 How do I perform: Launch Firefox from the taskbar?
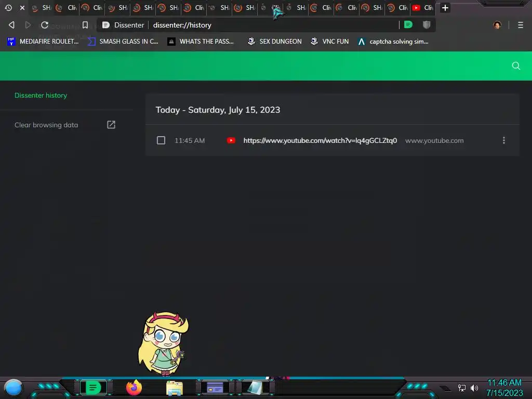[x=134, y=388]
